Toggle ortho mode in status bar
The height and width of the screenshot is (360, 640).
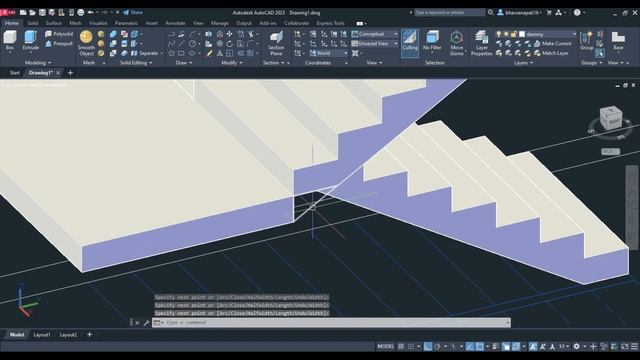click(427, 346)
